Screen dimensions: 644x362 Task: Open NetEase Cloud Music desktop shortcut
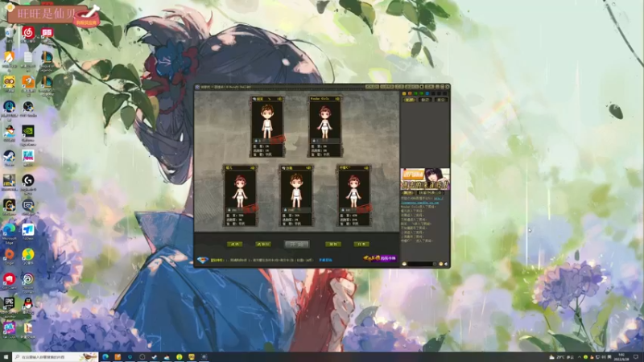click(x=28, y=33)
